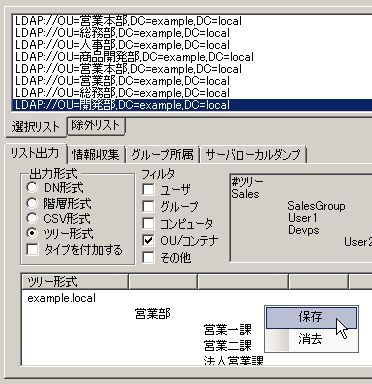372x384 pixels.
Task: Choose 保存 in the context menu
Action: [x=311, y=317]
